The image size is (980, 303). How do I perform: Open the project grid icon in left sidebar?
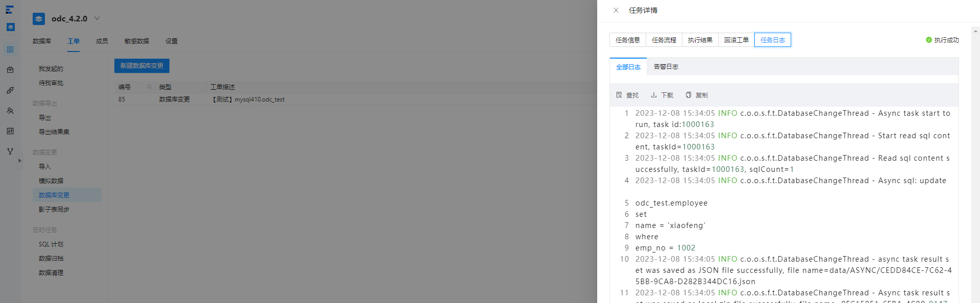[10, 49]
